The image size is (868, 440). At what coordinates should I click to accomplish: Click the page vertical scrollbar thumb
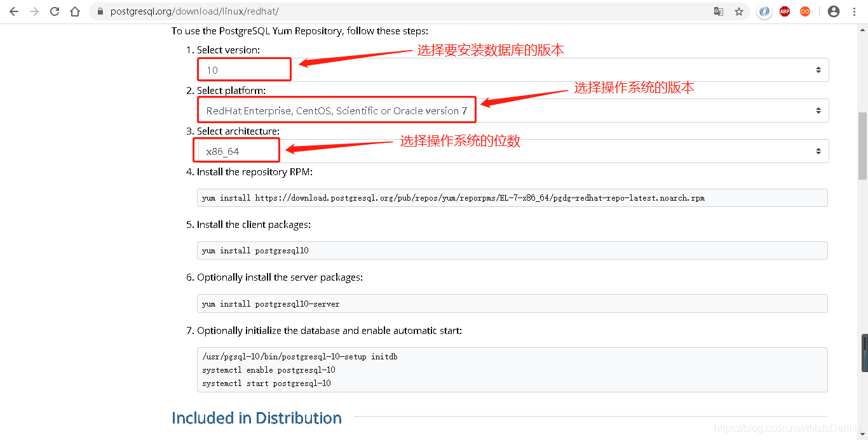click(862, 146)
